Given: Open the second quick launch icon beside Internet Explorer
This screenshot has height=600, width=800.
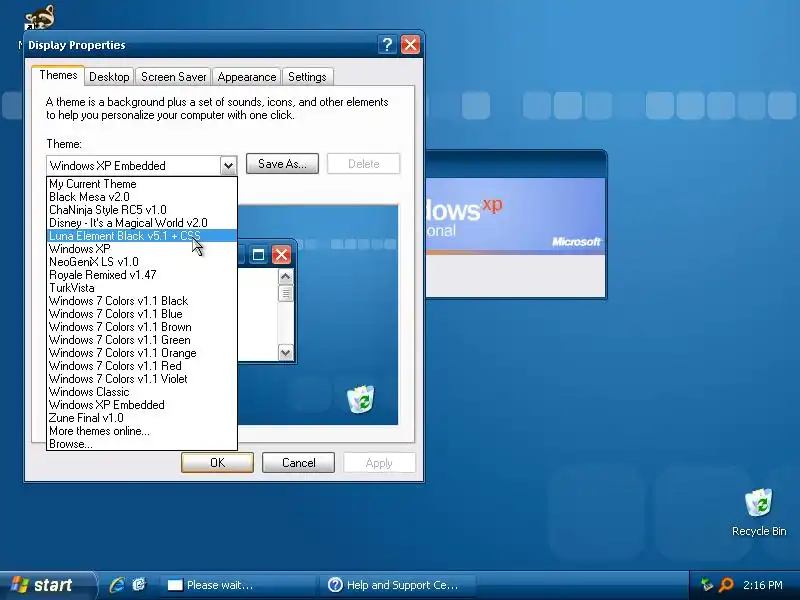Looking at the screenshot, I should coord(139,585).
